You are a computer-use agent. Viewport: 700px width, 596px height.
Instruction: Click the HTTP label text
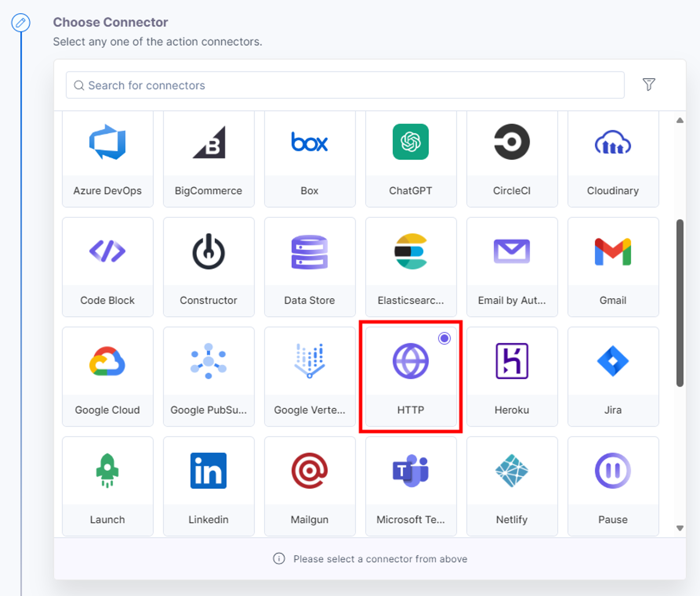(411, 410)
